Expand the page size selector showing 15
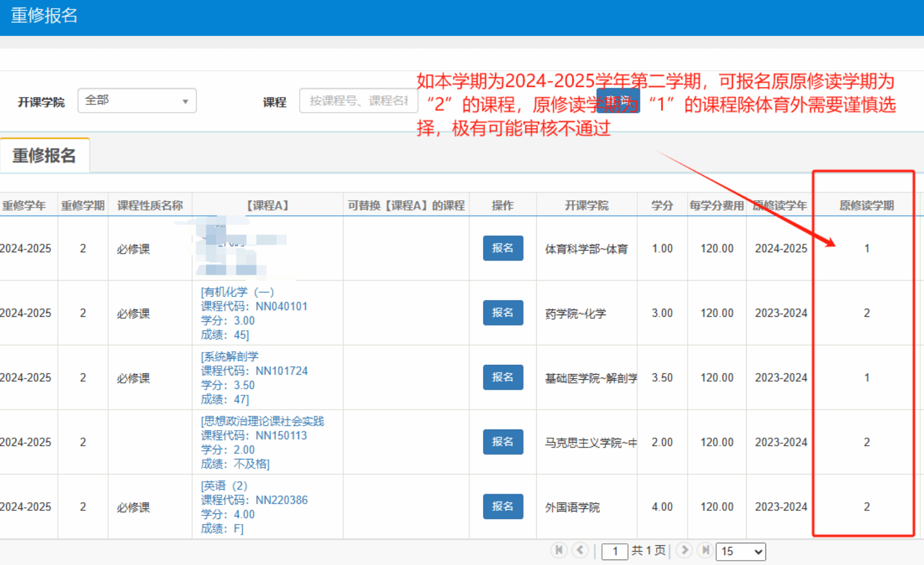Image resolution: width=924 pixels, height=565 pixels. (x=741, y=551)
